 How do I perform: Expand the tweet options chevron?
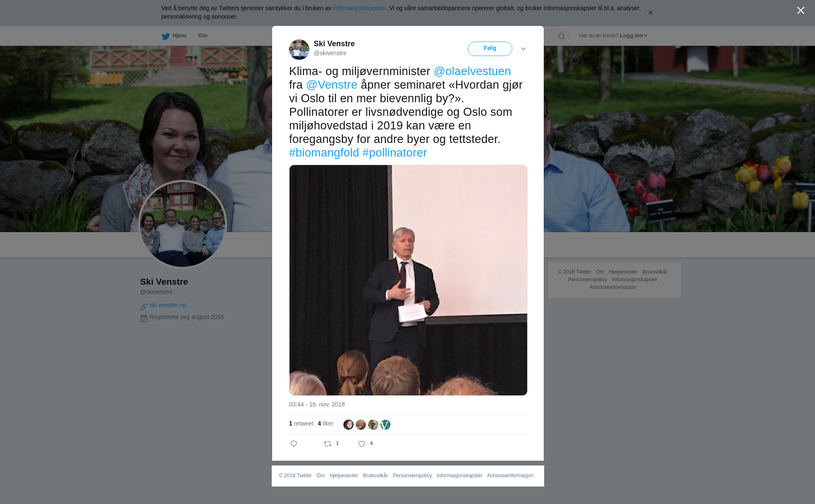click(523, 49)
